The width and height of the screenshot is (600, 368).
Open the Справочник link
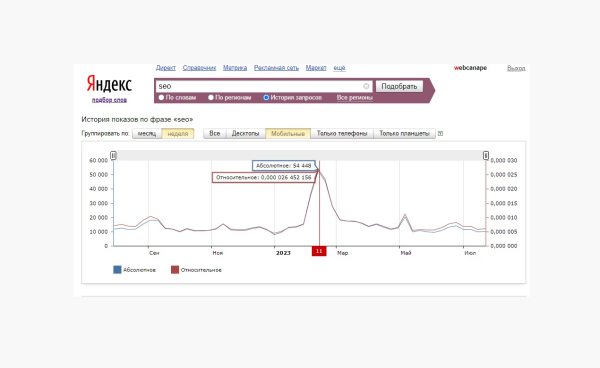point(199,68)
